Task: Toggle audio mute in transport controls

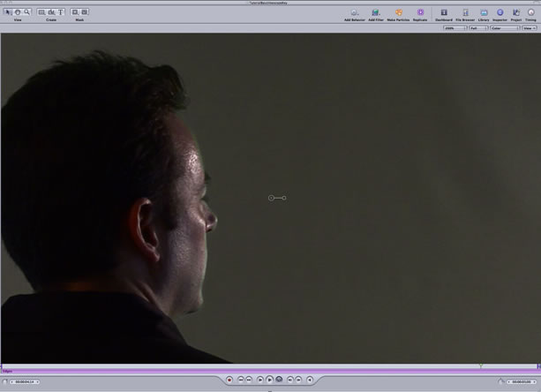Action: [310, 380]
